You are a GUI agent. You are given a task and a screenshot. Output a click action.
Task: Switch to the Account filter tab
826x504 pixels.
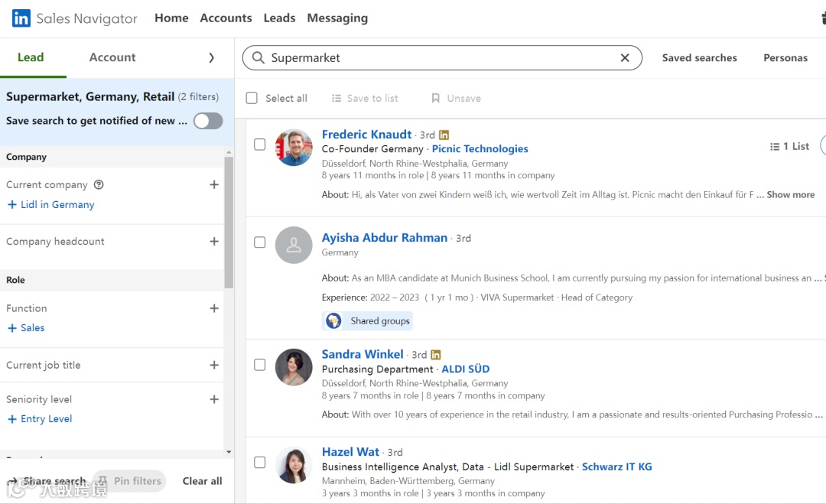112,57
